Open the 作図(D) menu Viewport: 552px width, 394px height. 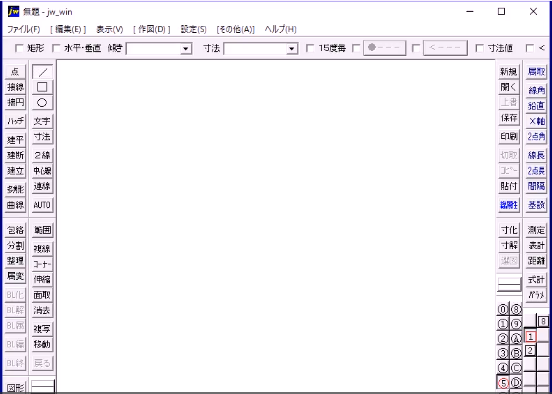tap(152, 30)
